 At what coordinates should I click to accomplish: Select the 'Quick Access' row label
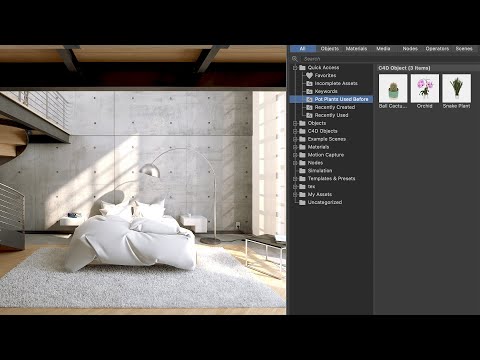tap(323, 68)
